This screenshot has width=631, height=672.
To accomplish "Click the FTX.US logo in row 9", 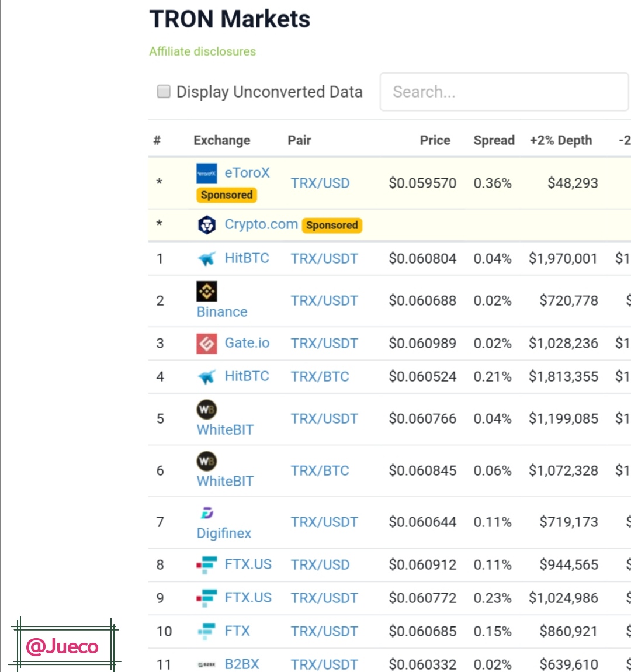I will tap(206, 598).
